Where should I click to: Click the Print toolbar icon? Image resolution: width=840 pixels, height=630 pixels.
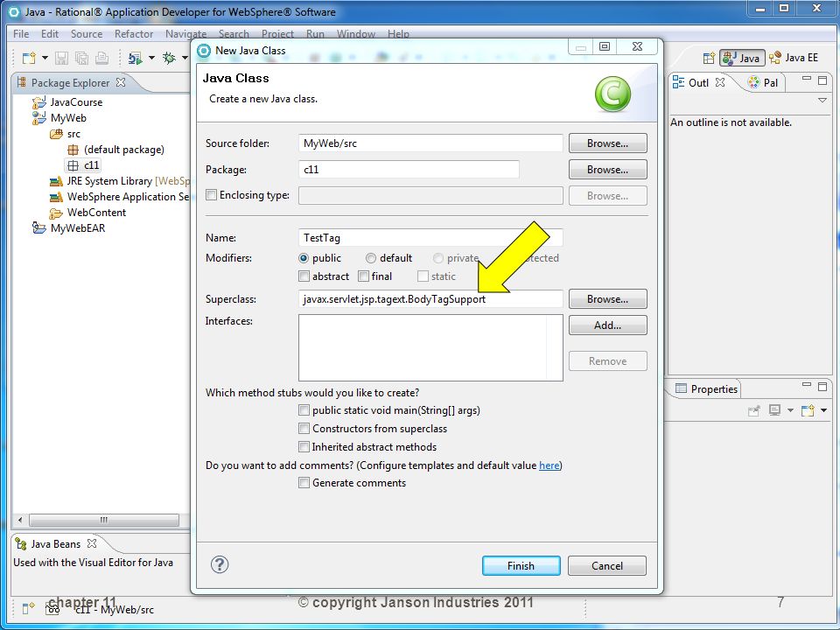[x=101, y=58]
